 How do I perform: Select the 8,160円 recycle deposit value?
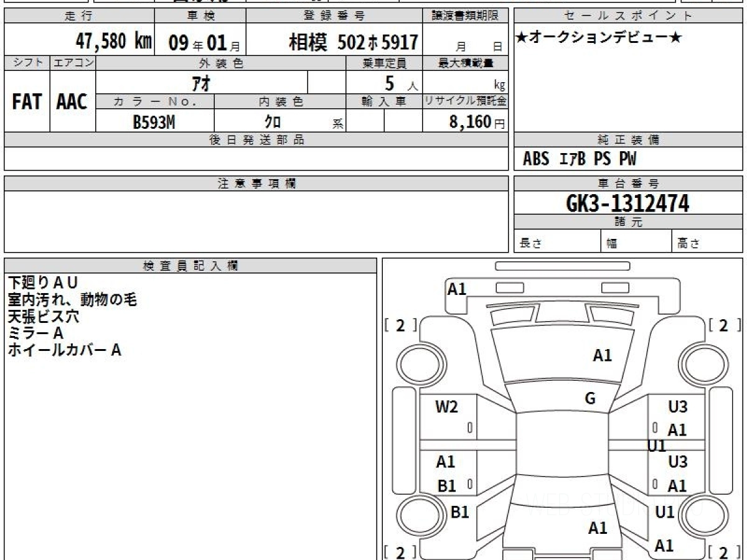coord(477,122)
